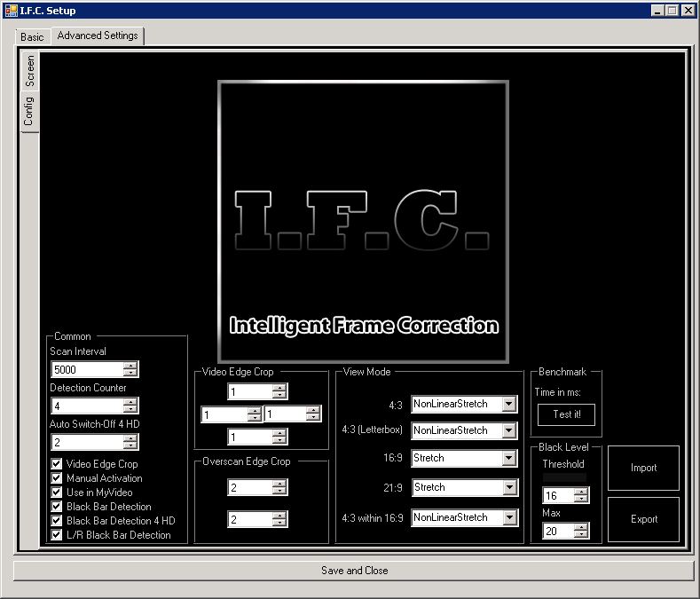Open the 4:3 view mode dropdown
This screenshot has height=599, width=700.
(x=508, y=405)
